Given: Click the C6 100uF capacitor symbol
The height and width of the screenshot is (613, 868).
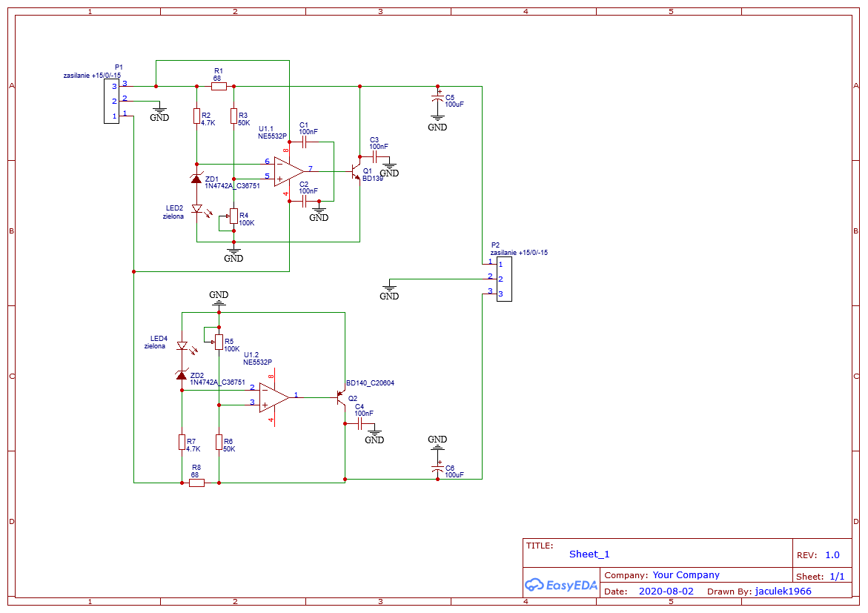Looking at the screenshot, I should click(437, 468).
